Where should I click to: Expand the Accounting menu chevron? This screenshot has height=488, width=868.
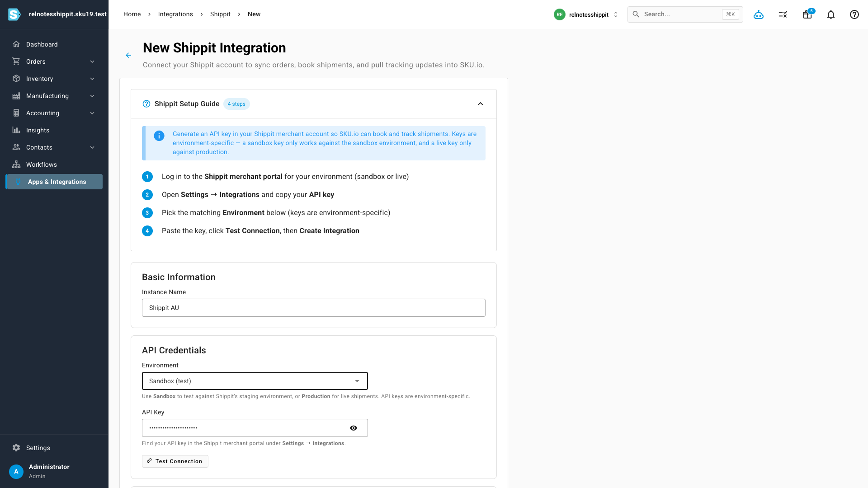[92, 113]
